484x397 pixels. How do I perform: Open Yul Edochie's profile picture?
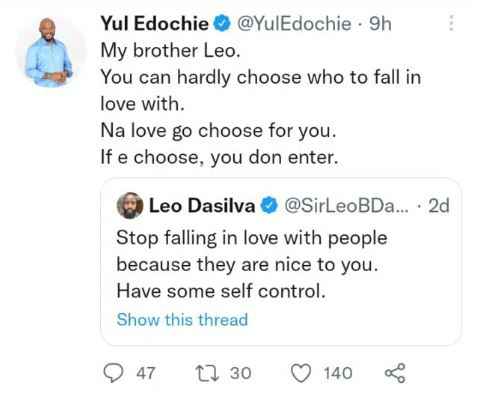coord(49,53)
